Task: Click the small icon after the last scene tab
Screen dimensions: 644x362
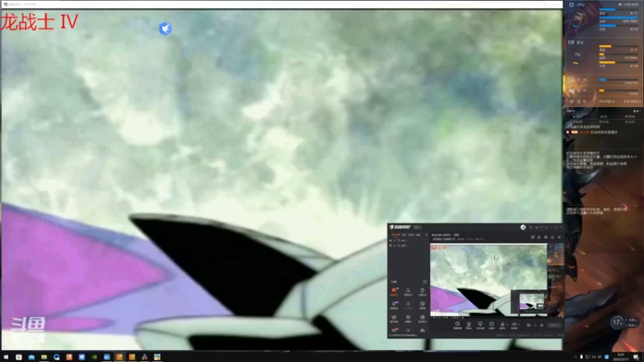Action: pos(427,235)
